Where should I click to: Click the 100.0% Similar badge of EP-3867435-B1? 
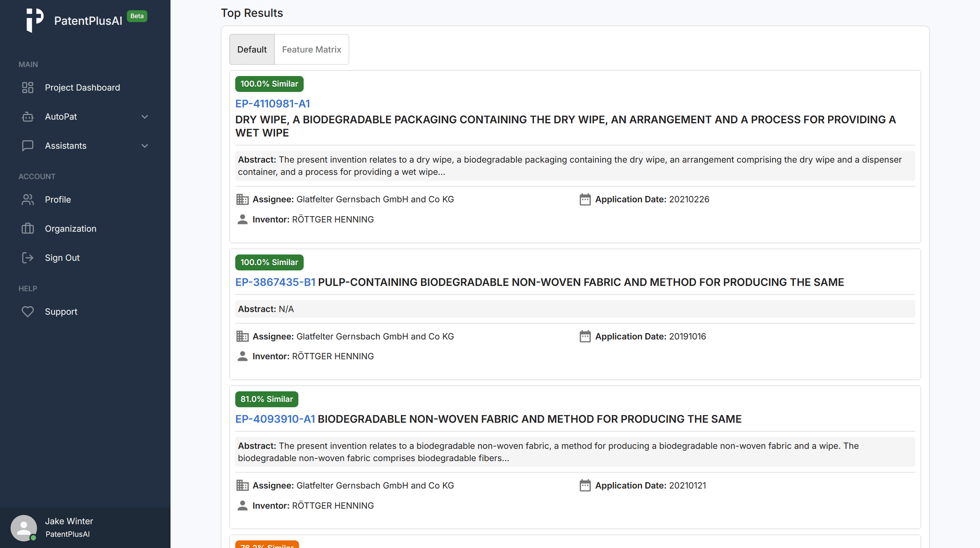coord(269,262)
